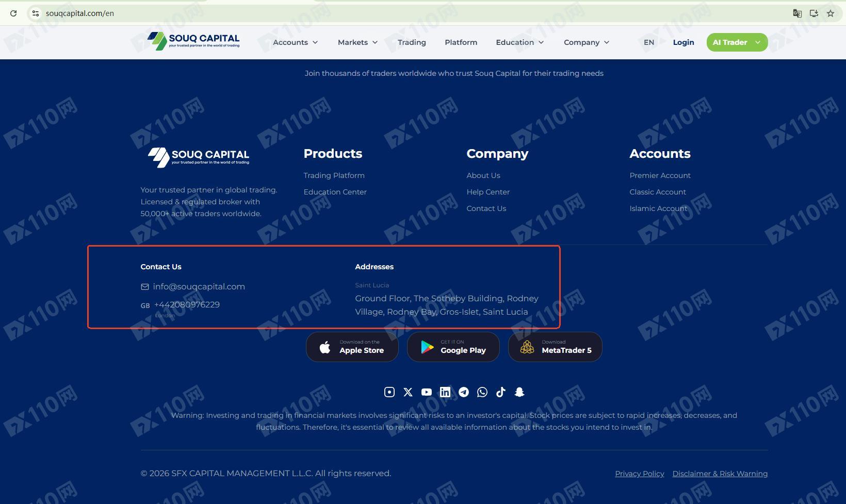Go to the Trading menu item
The width and height of the screenshot is (846, 504).
point(412,42)
